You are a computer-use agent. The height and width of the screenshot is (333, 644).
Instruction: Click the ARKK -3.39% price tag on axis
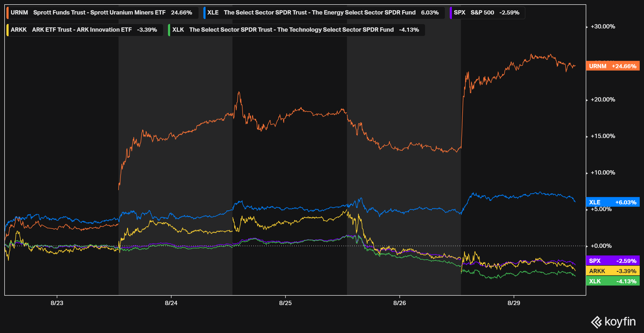pos(613,271)
